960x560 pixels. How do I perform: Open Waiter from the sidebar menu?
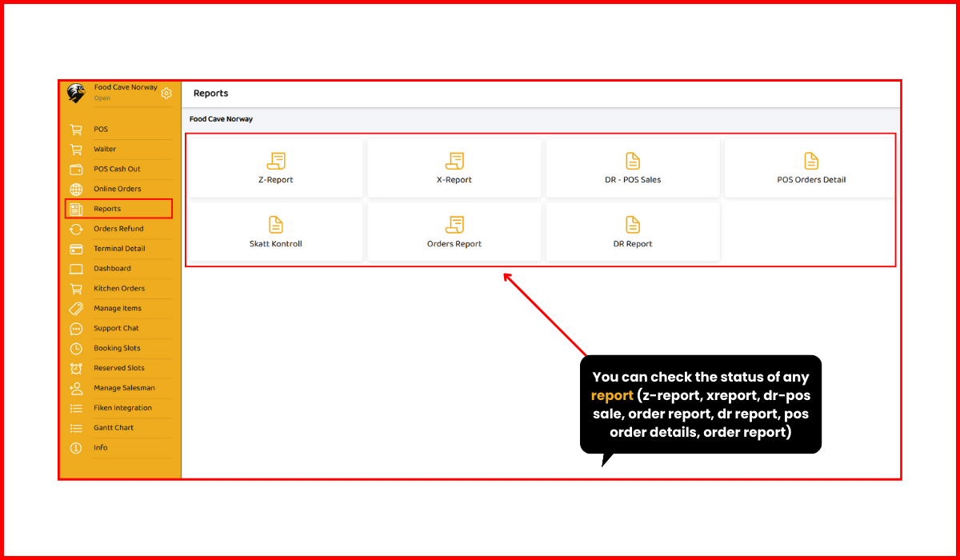pos(105,150)
